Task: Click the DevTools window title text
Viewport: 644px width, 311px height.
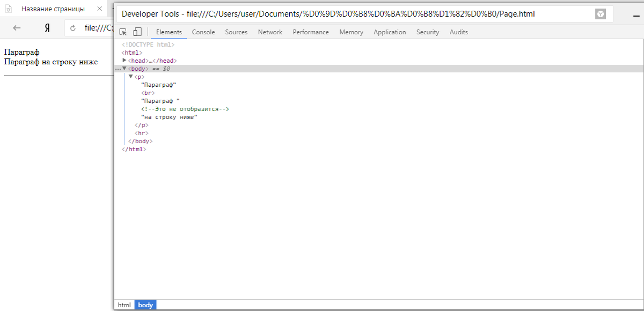Action: 328,14
